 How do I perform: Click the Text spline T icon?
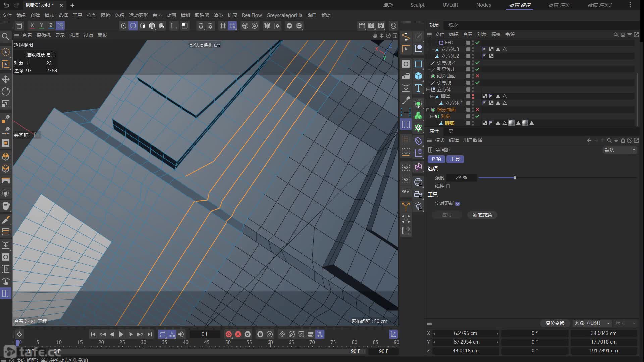tap(418, 88)
